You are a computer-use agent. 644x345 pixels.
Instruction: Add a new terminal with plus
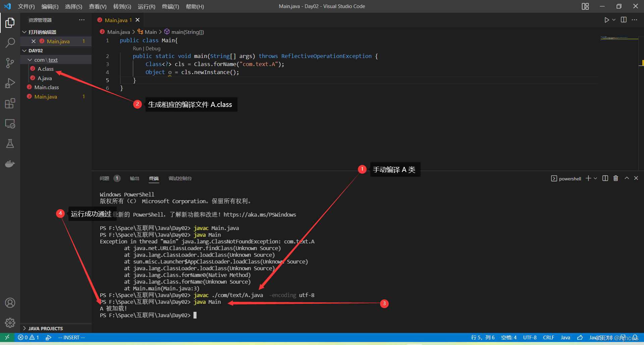pos(588,178)
